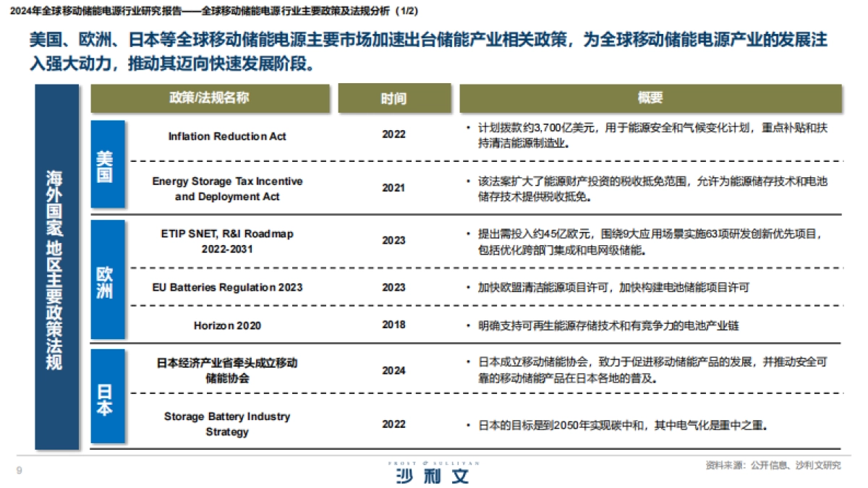Select the Inflation Reduction Act row
Image resolution: width=868 pixels, height=488 pixels.
[x=227, y=137]
